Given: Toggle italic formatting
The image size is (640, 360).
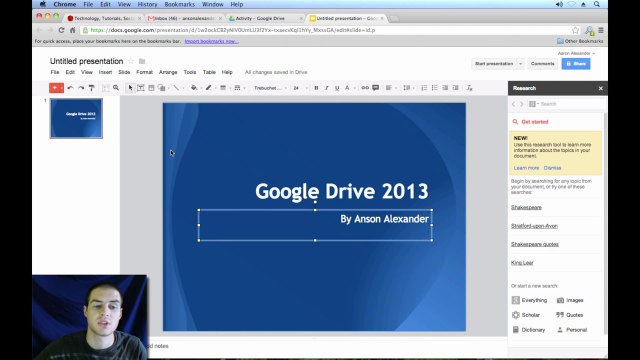Looking at the screenshot, I should pyautogui.click(x=327, y=88).
